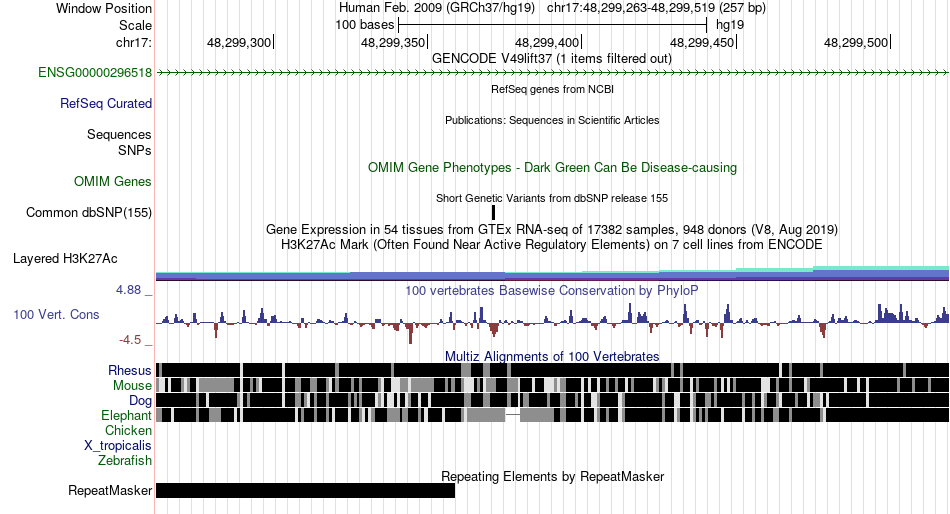Click the OMIM Genes track label
The image size is (950, 514).
(x=113, y=181)
